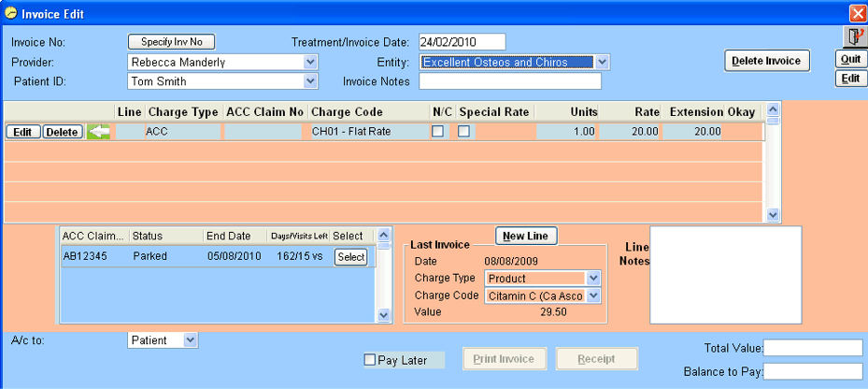Click the Invoice Notes input field
The image size is (868, 389).
[509, 81]
